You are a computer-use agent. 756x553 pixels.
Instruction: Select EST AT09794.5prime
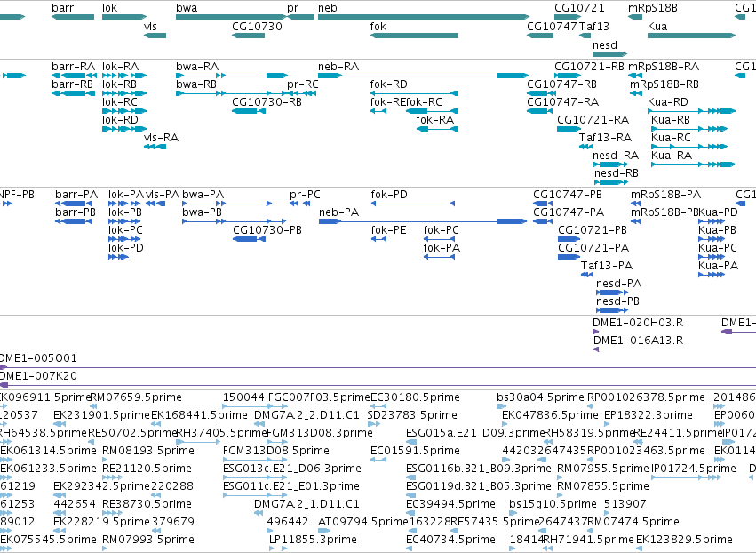click(363, 522)
